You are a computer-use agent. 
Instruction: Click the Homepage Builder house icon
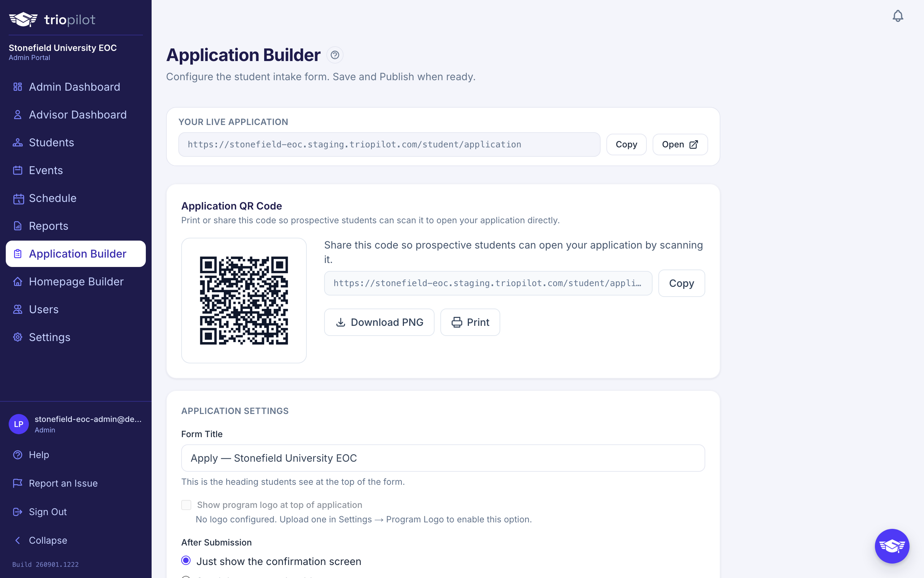18,282
